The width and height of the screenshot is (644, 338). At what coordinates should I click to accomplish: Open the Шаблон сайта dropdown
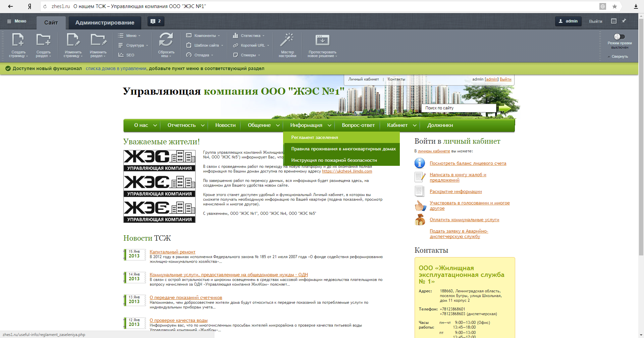coord(205,45)
